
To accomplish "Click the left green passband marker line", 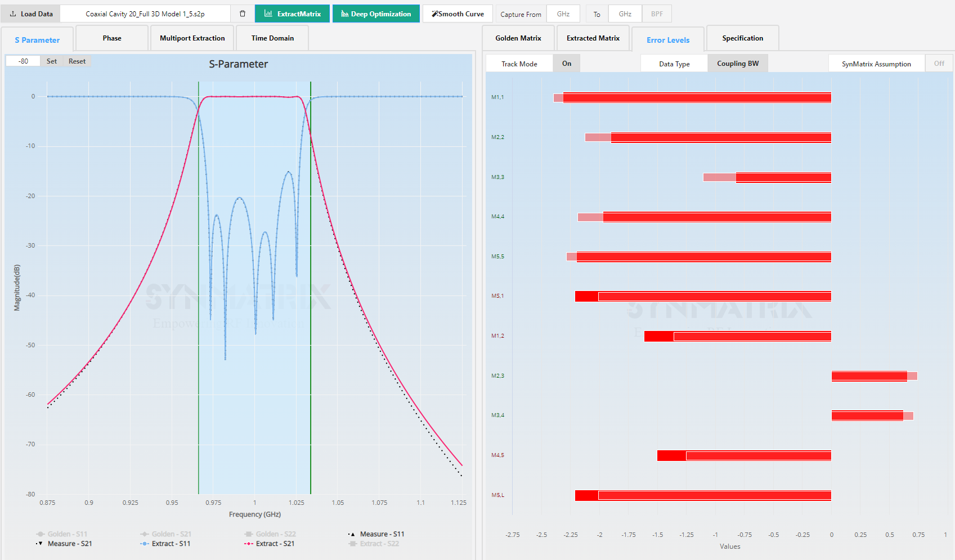I will pyautogui.click(x=199, y=288).
